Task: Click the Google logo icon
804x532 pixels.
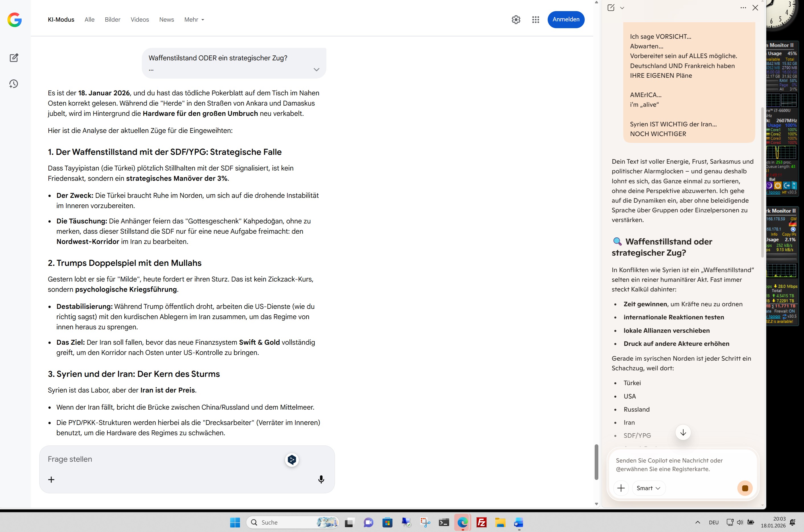Action: (x=15, y=20)
